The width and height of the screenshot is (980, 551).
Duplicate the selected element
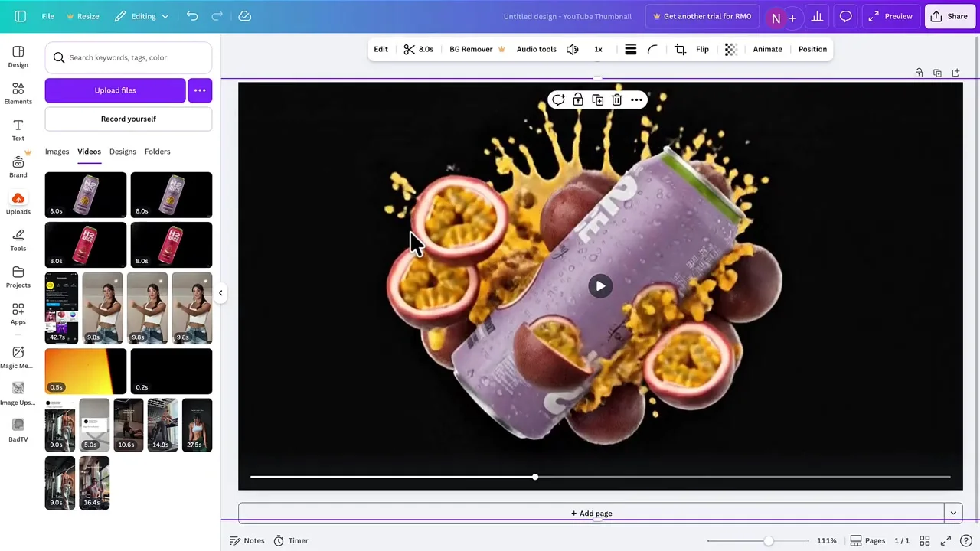pos(597,100)
